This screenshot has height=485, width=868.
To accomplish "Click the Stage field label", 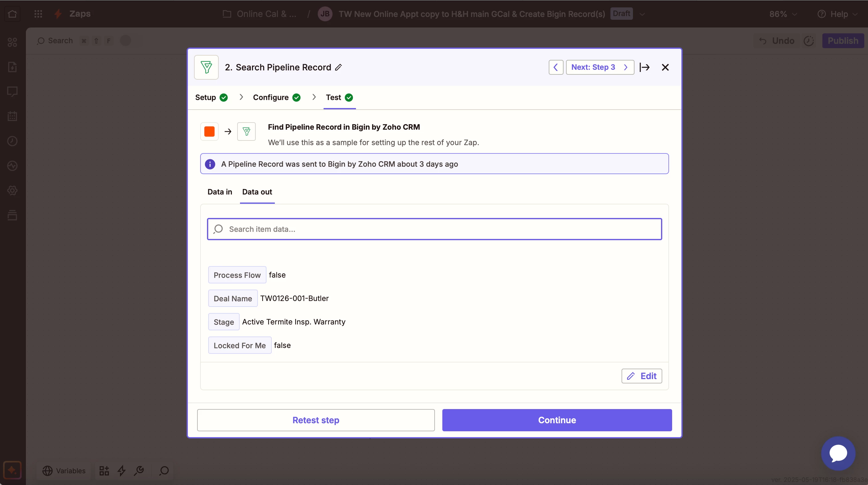I will (224, 322).
